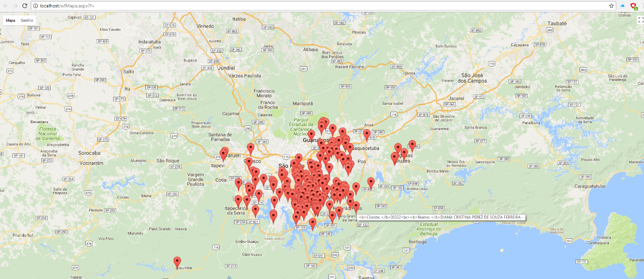Click the Jundiaí city label
The width and height of the screenshot is (644, 279).
[226, 68]
